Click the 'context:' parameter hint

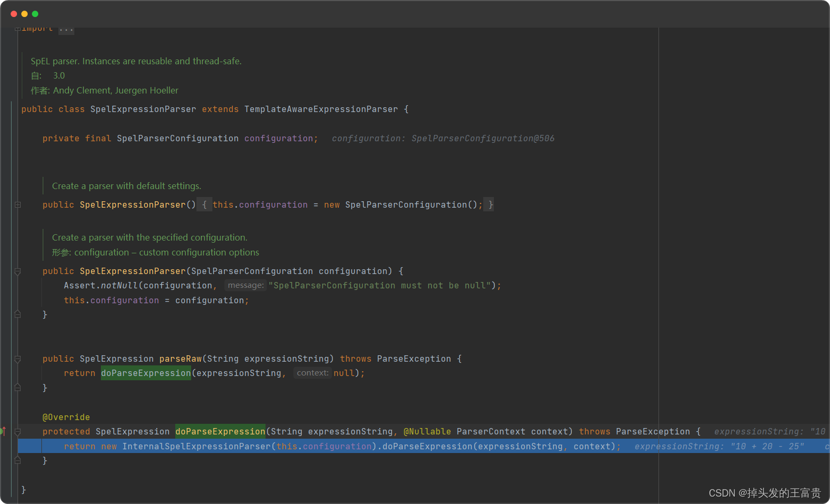(313, 373)
